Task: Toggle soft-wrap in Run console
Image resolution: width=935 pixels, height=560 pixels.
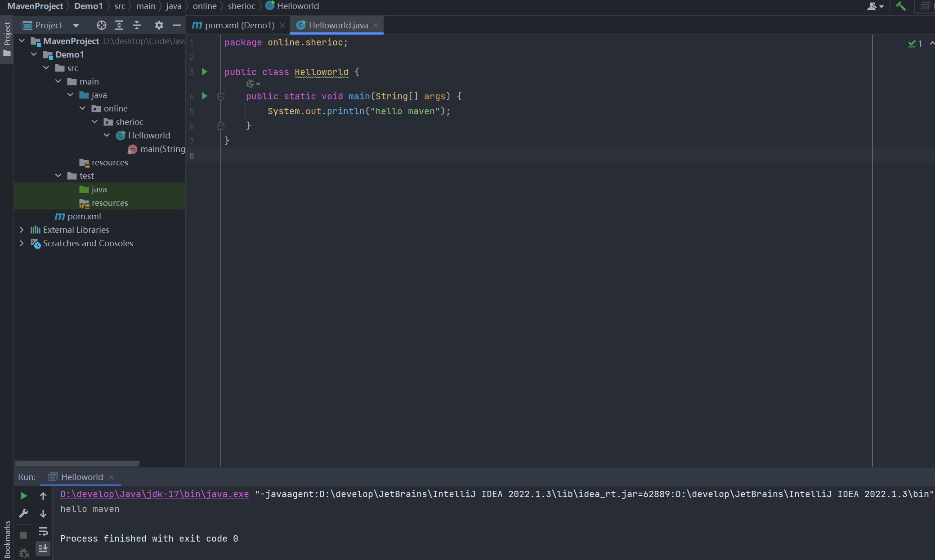Action: click(x=43, y=532)
